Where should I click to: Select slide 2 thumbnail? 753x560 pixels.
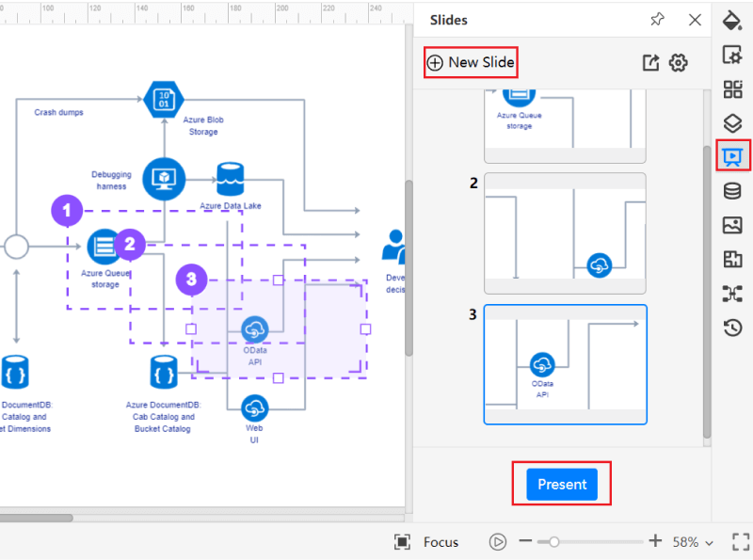coord(565,233)
